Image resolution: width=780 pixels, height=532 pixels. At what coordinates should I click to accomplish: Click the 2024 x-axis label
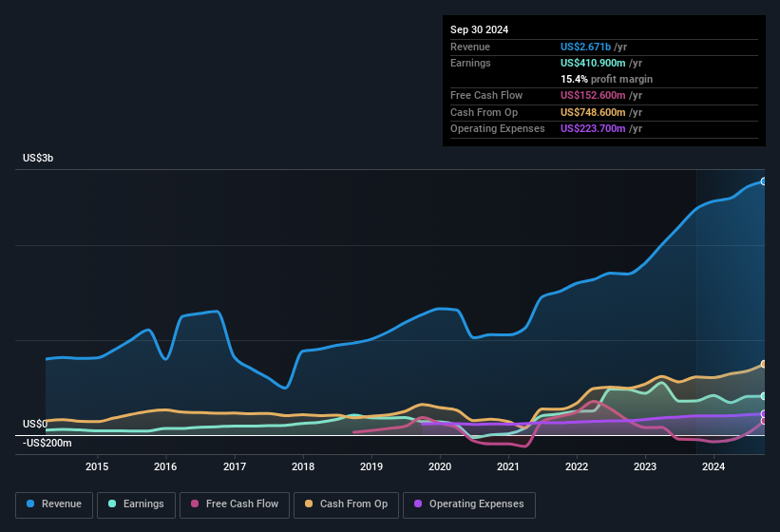[x=713, y=466]
